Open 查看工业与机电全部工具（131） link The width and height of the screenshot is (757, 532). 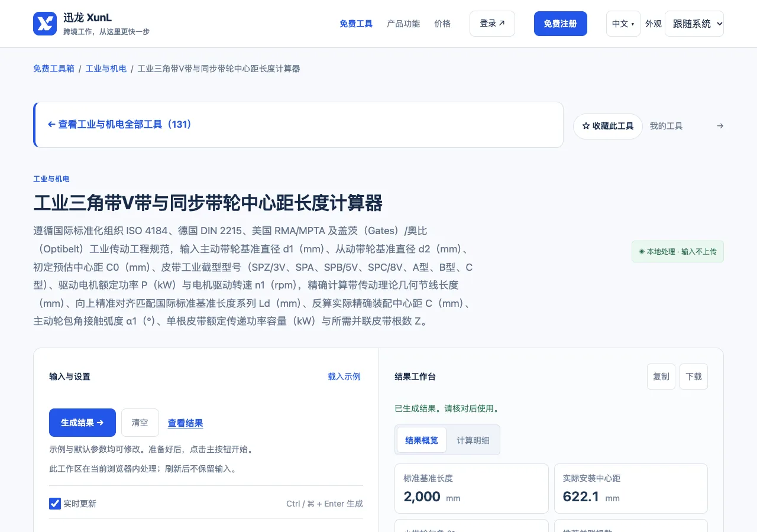(x=119, y=125)
